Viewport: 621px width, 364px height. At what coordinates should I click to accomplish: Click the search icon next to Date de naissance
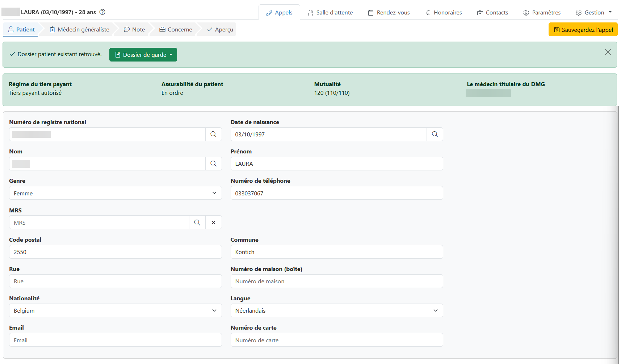[435, 134]
